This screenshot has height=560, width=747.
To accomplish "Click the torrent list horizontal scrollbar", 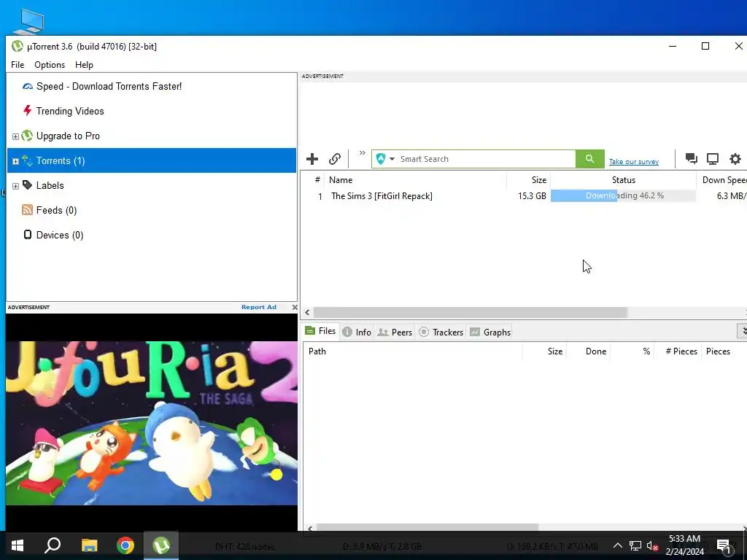I will [x=471, y=312].
